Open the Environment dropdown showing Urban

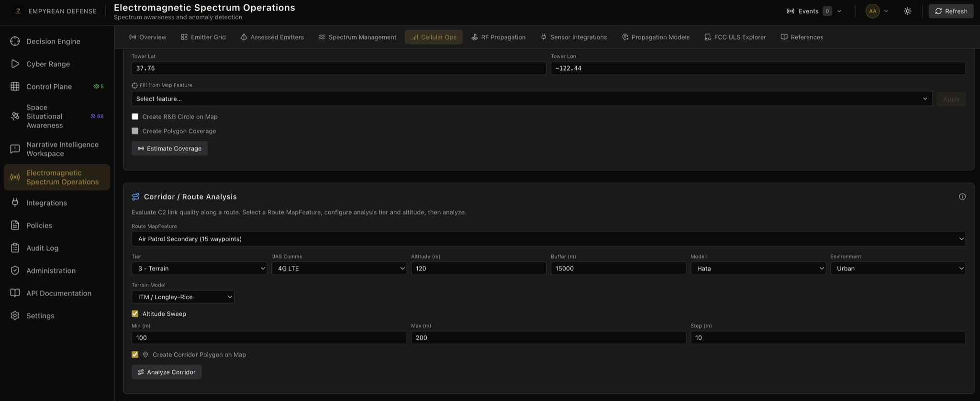click(898, 268)
